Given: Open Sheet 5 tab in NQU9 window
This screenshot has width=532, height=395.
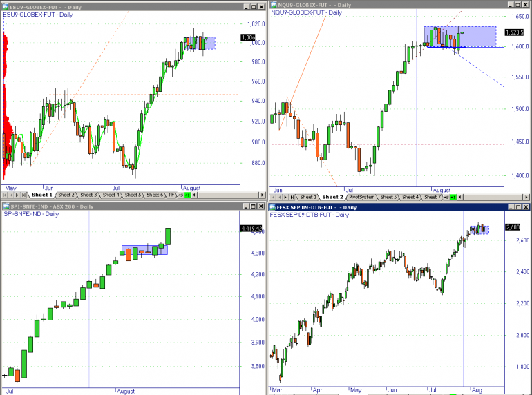Looking at the screenshot, I should coord(388,197).
